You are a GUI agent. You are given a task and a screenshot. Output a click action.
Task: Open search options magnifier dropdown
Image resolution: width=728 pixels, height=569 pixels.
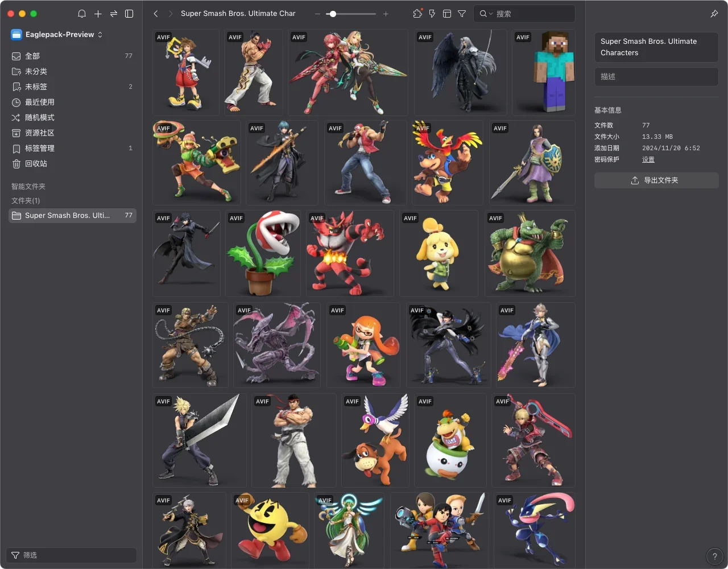tap(486, 14)
